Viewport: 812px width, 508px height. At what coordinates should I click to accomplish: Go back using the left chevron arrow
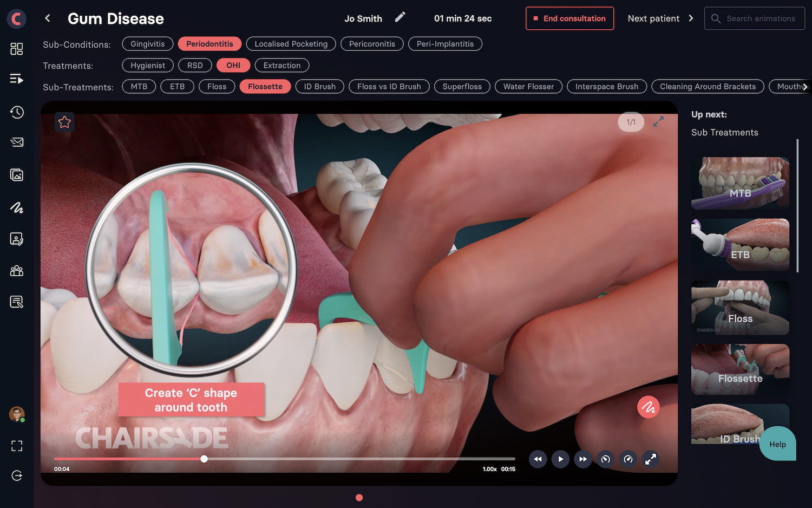(x=48, y=17)
